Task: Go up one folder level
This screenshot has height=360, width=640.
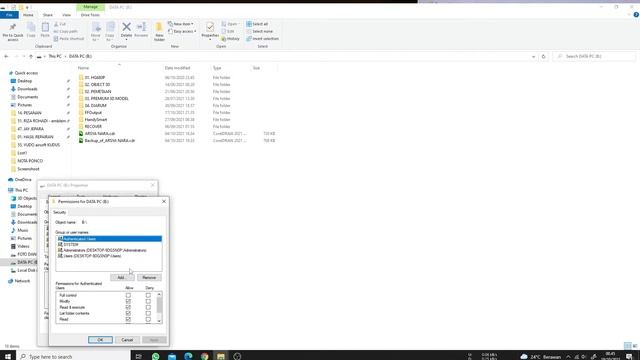Action: pos(31,56)
